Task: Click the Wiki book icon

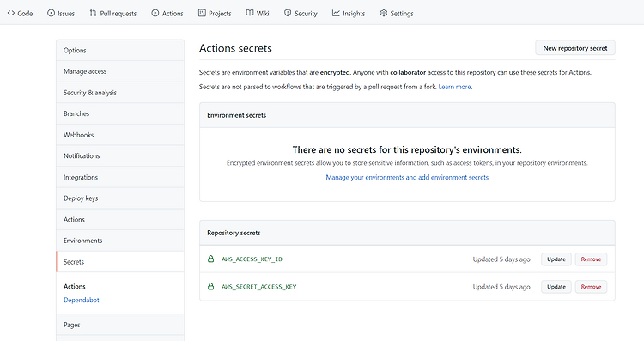Action: pyautogui.click(x=250, y=13)
